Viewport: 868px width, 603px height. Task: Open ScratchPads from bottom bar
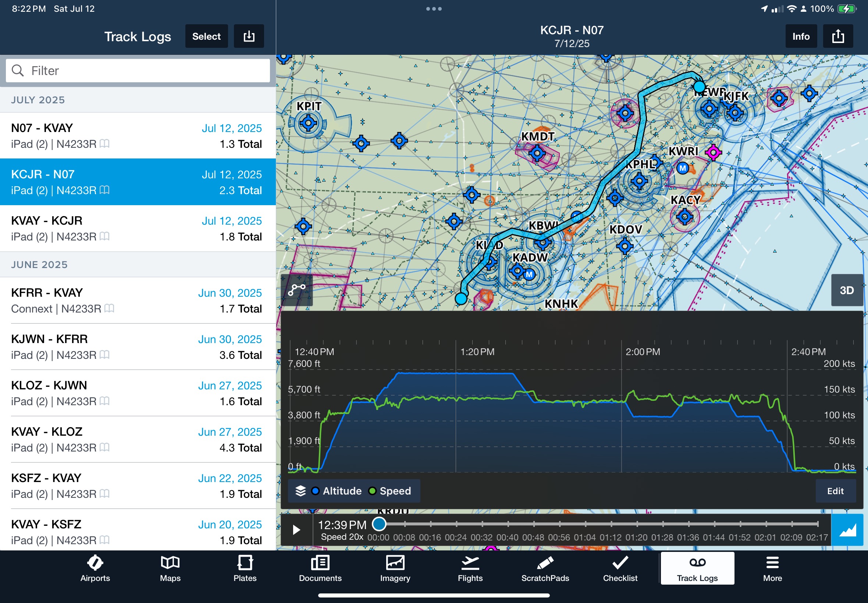[x=545, y=568]
